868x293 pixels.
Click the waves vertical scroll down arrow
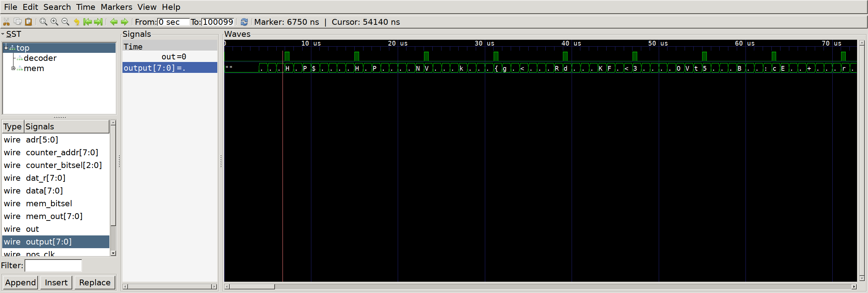tap(862, 278)
